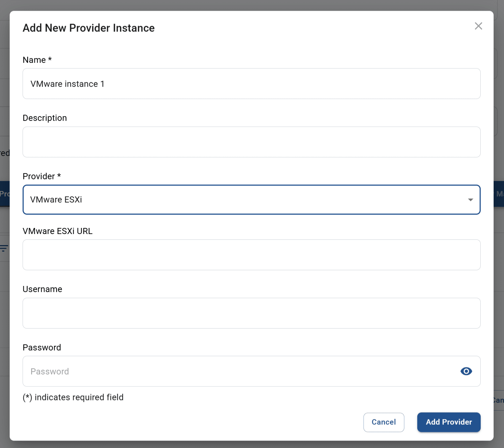Focus the Description text box
504x448 pixels.
click(x=251, y=142)
